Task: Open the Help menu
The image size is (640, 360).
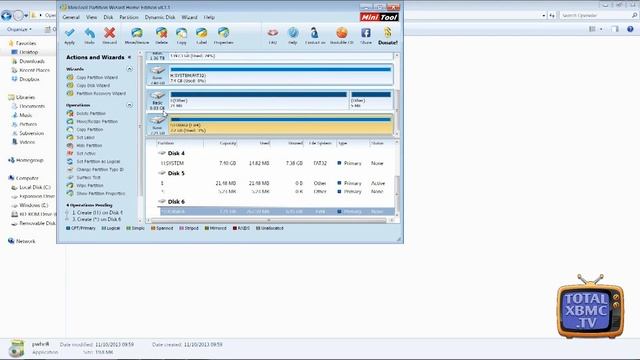Action: pyautogui.click(x=209, y=18)
